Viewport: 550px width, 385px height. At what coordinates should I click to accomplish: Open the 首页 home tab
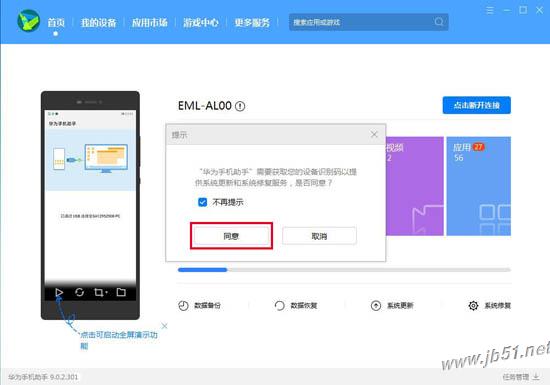pos(56,22)
